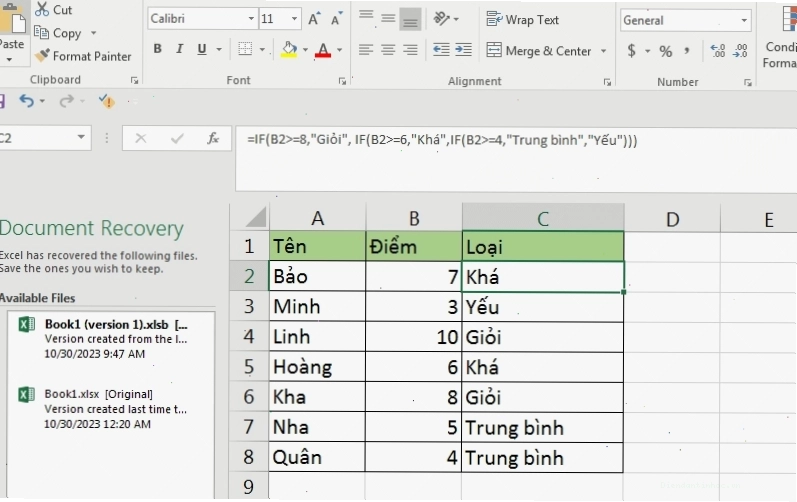Click header cell 'Điểm'
This screenshot has width=797, height=502.
click(x=413, y=246)
